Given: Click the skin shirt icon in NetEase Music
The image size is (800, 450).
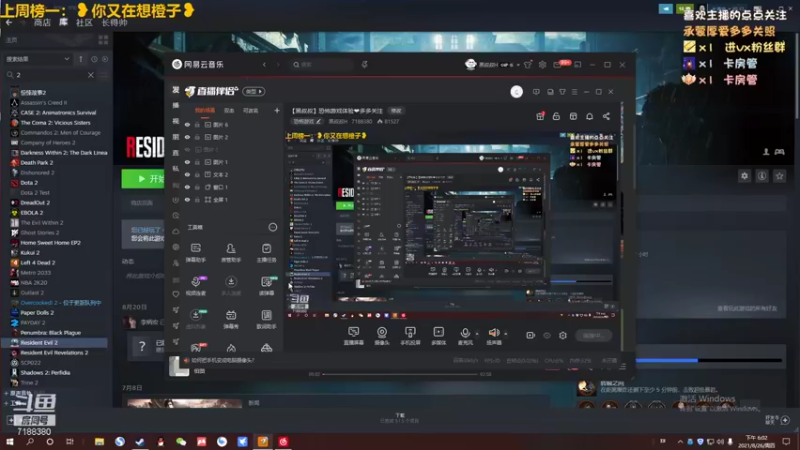Looking at the screenshot, I should [x=528, y=65].
